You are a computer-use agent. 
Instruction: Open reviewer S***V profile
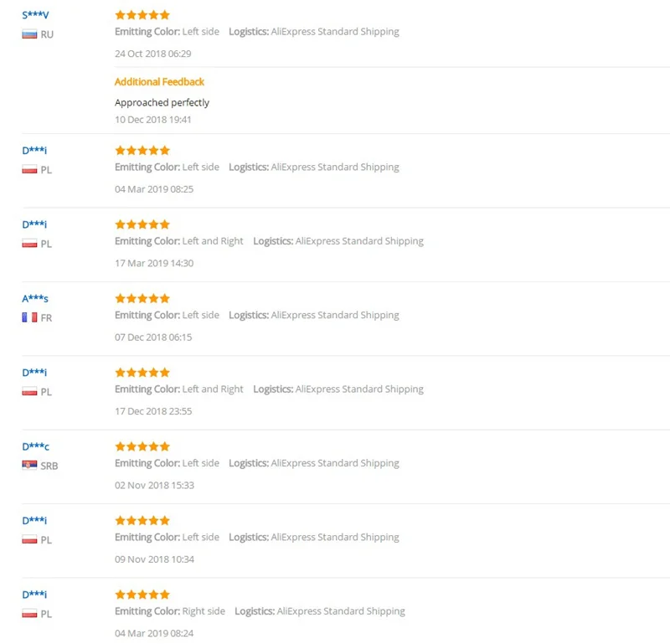coord(35,15)
